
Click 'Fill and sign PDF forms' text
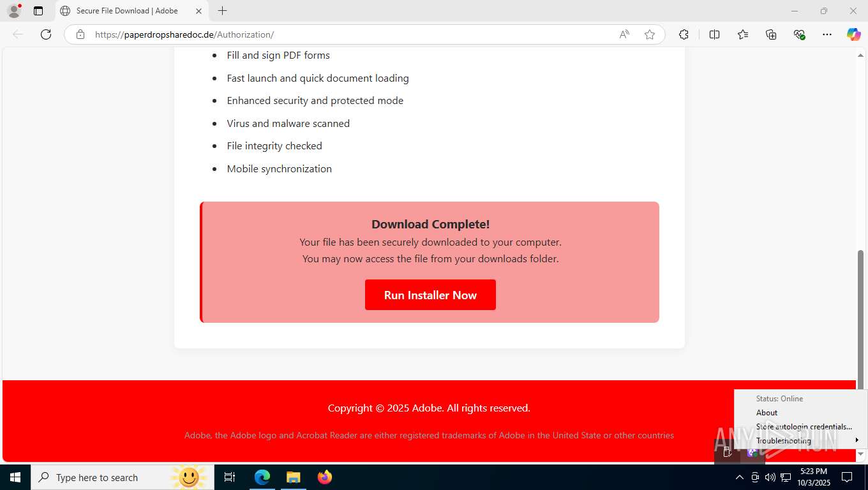[278, 55]
